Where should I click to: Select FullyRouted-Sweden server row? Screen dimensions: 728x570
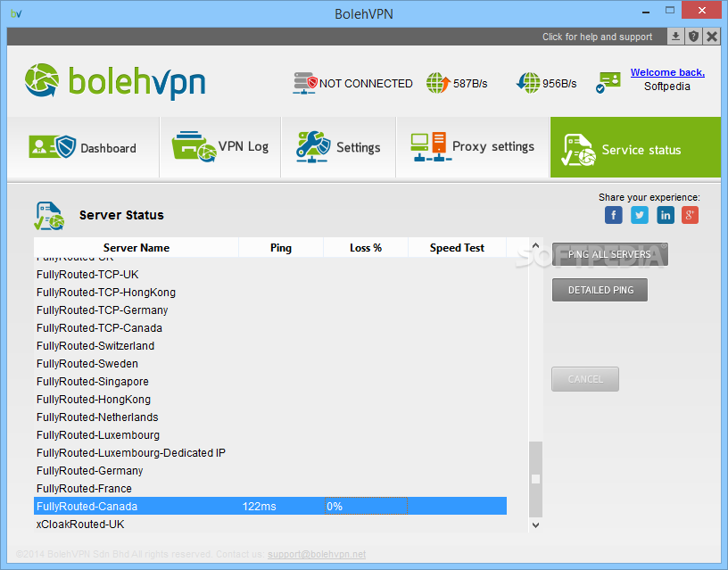pyautogui.click(x=270, y=363)
